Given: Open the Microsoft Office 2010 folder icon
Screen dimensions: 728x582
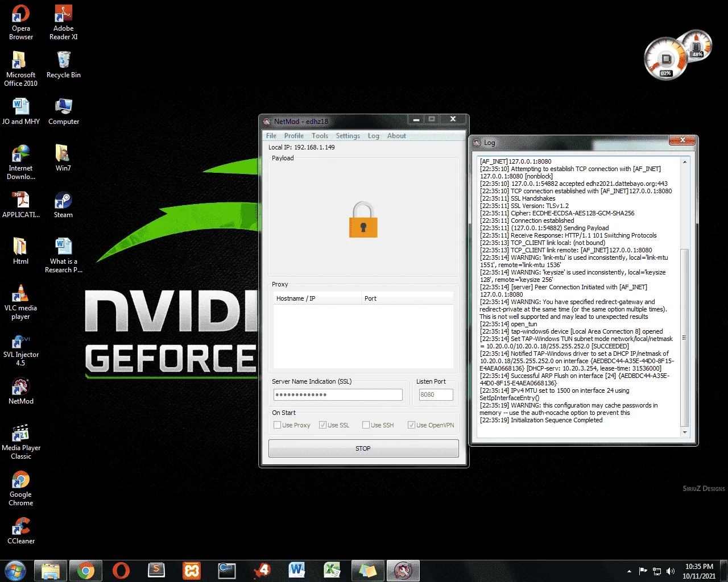Looking at the screenshot, I should point(21,69).
